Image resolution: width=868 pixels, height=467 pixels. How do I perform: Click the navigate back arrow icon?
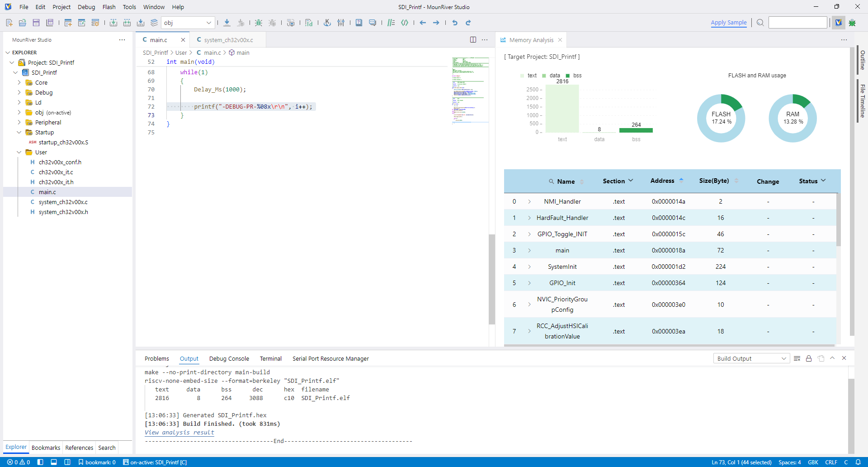pyautogui.click(x=423, y=23)
